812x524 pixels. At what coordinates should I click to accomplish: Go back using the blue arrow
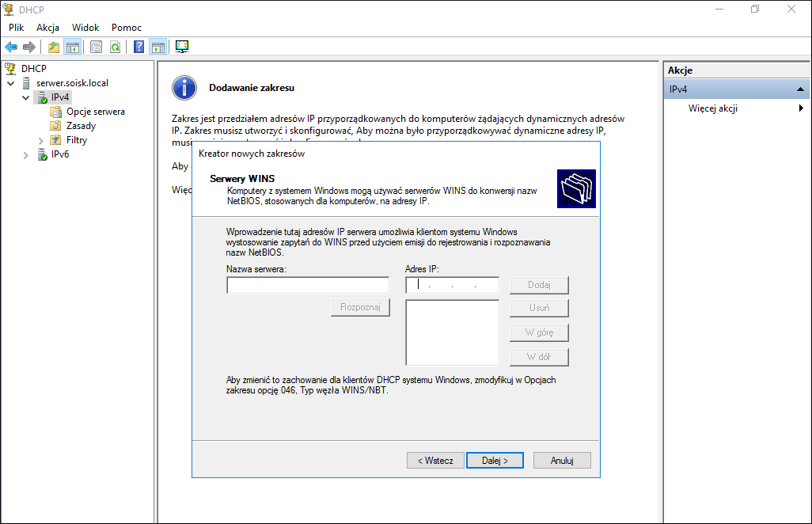click(11, 47)
